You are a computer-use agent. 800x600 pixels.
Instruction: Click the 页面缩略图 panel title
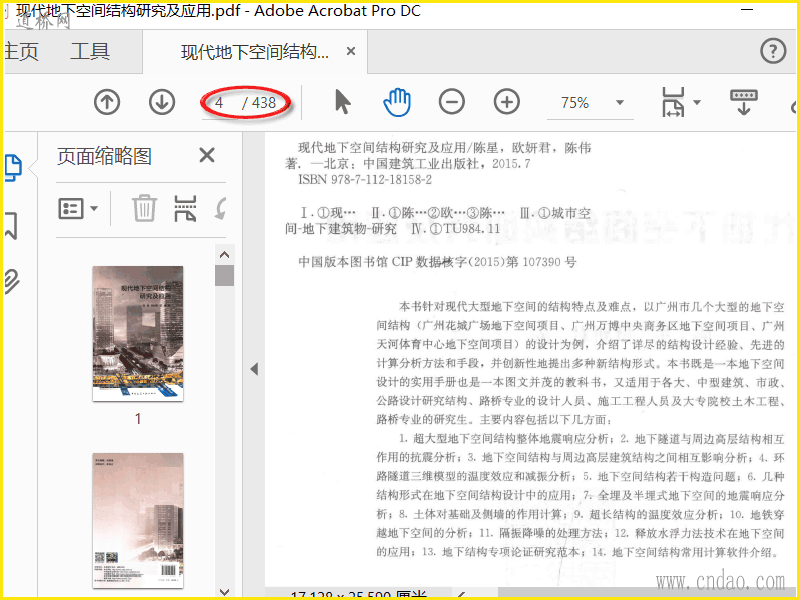click(x=105, y=156)
